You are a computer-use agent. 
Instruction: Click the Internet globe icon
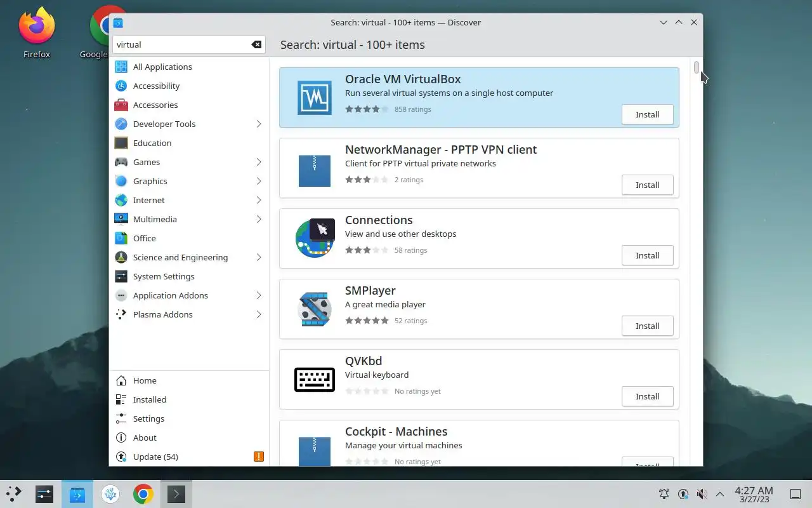[x=121, y=200]
